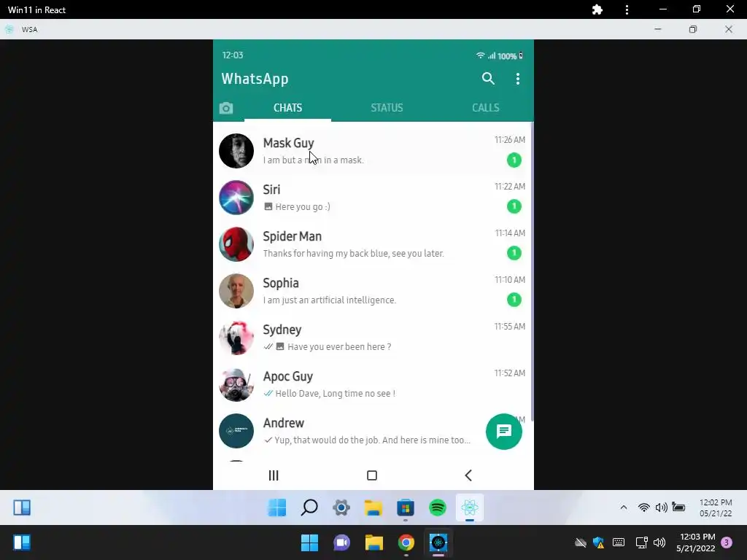
Task: Open the Mask Guy chat
Action: point(373,151)
